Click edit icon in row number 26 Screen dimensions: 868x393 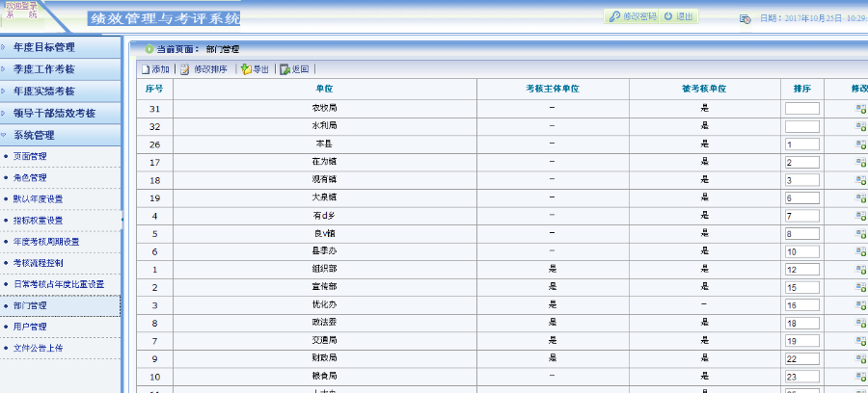860,144
